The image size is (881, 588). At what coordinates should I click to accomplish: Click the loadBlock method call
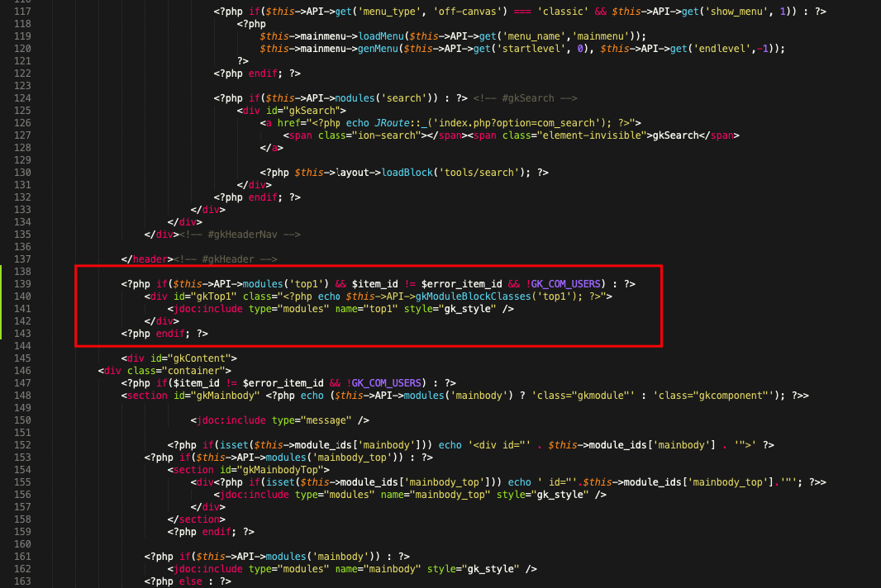[x=407, y=173]
